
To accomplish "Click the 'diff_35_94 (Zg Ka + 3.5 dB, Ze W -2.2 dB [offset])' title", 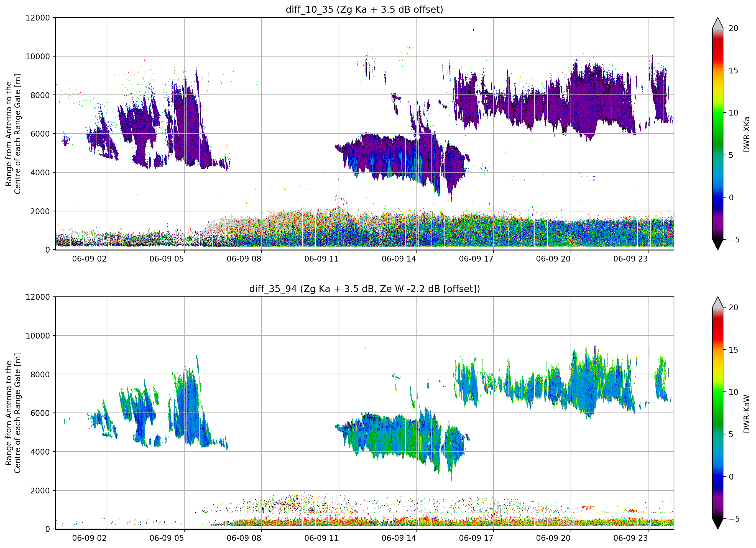I will pyautogui.click(x=364, y=289).
